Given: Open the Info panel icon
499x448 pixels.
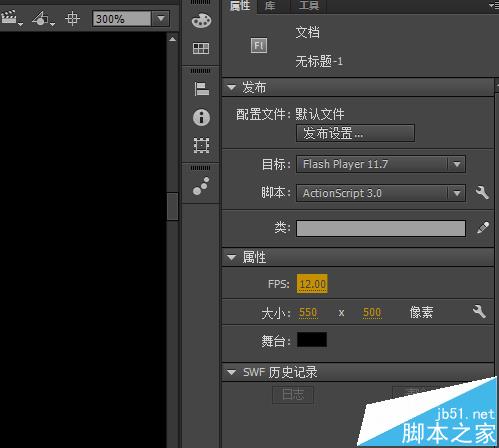Looking at the screenshot, I should pyautogui.click(x=201, y=117).
